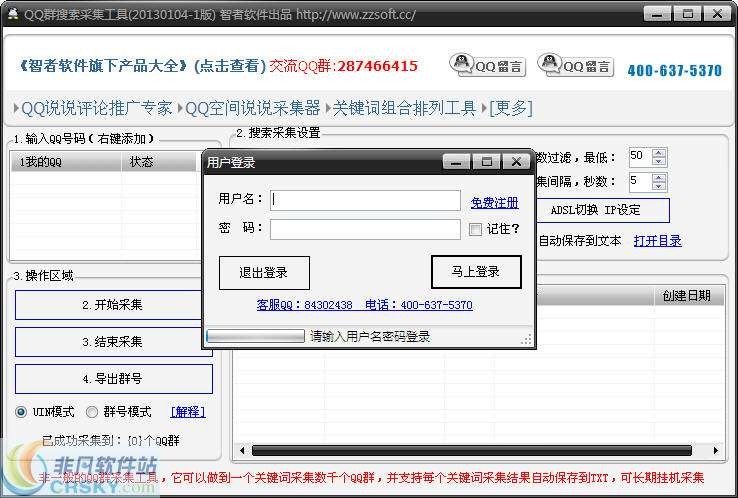738x498 pixels.
Task: Click the horizontal scrollbar right arrow
Action: 715,450
